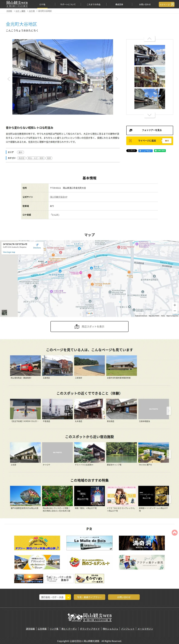
Task: Show the previous photo with left arrow
Action: click(x=9, y=79)
